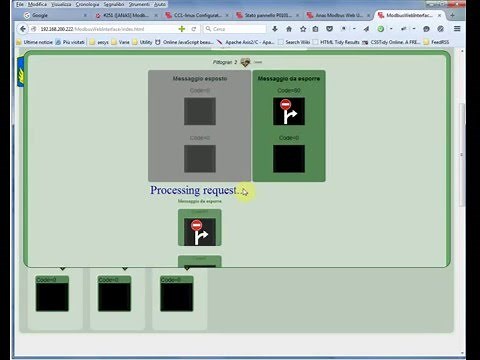
Task: Open the Cronologia menu
Action: pos(87,4)
